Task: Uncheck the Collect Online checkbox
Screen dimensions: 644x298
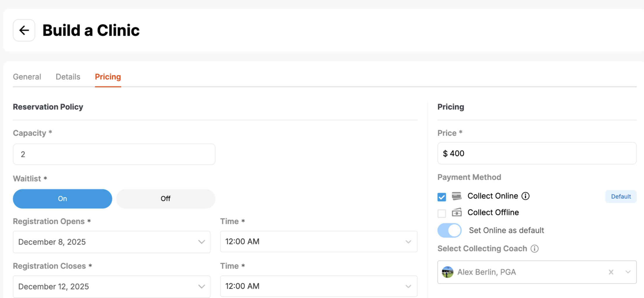Action: pos(442,197)
